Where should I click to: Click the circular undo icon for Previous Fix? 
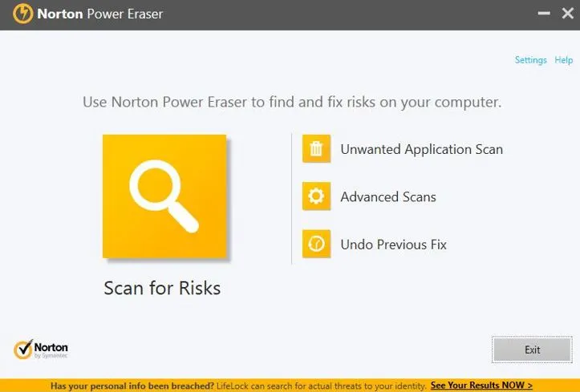coord(316,244)
